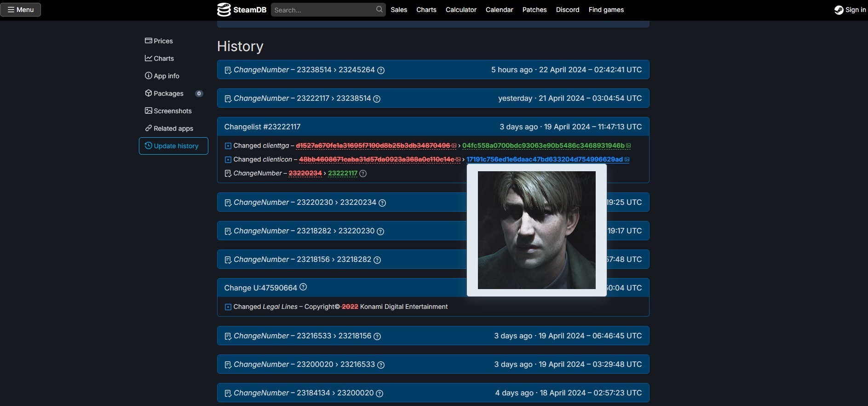Open the Calendar page
This screenshot has height=406, width=868.
(499, 10)
